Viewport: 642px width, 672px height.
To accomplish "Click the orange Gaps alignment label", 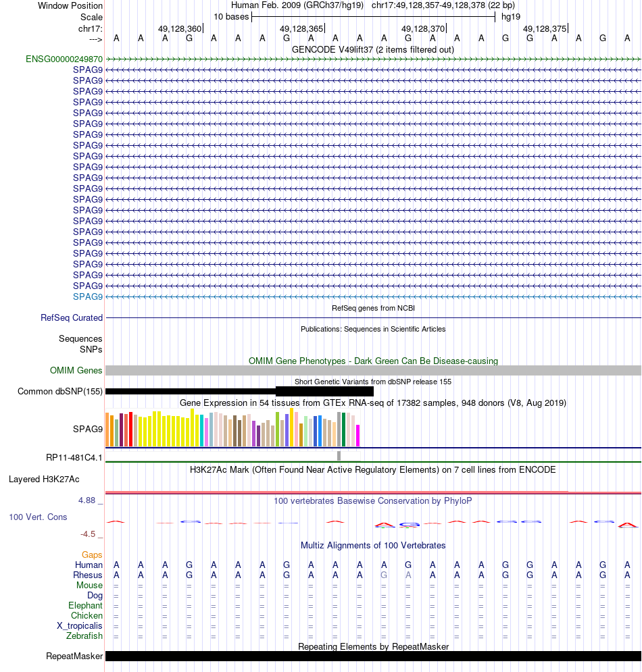I will point(92,554).
